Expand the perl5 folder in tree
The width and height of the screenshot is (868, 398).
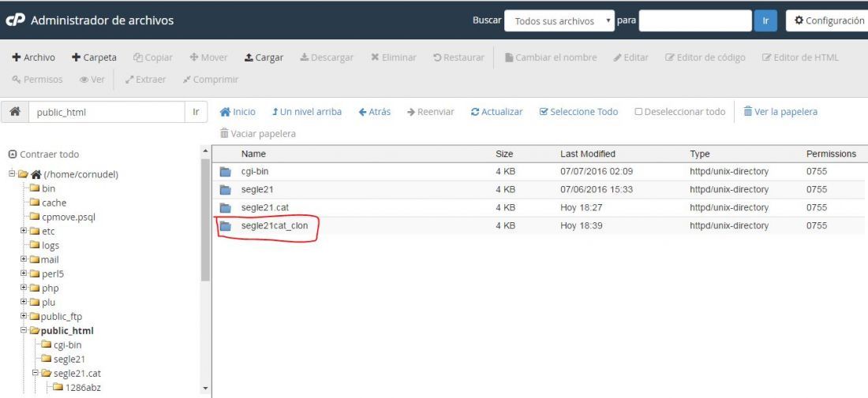pyautogui.click(x=24, y=273)
